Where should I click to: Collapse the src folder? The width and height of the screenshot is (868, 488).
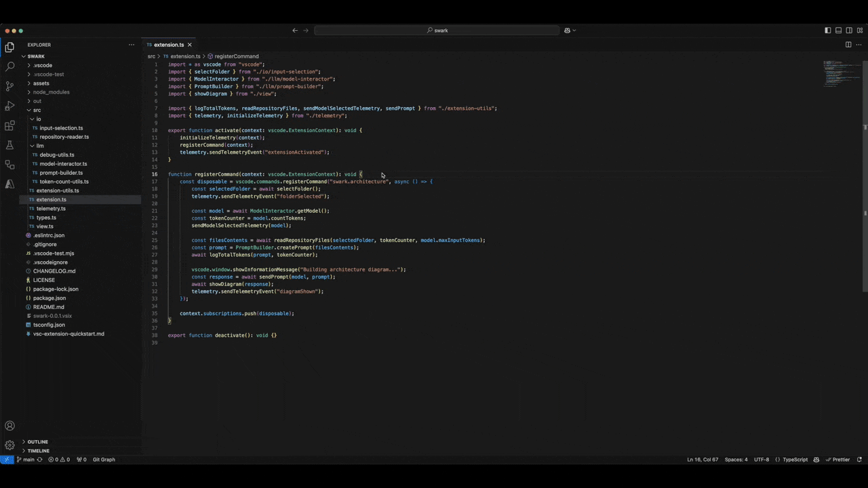click(x=37, y=110)
